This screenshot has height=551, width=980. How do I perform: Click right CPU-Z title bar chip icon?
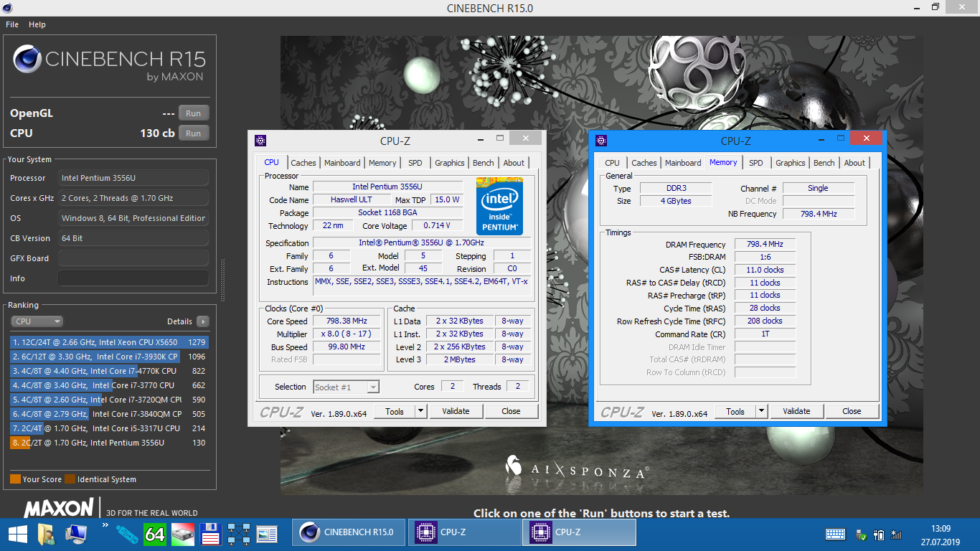tap(601, 141)
